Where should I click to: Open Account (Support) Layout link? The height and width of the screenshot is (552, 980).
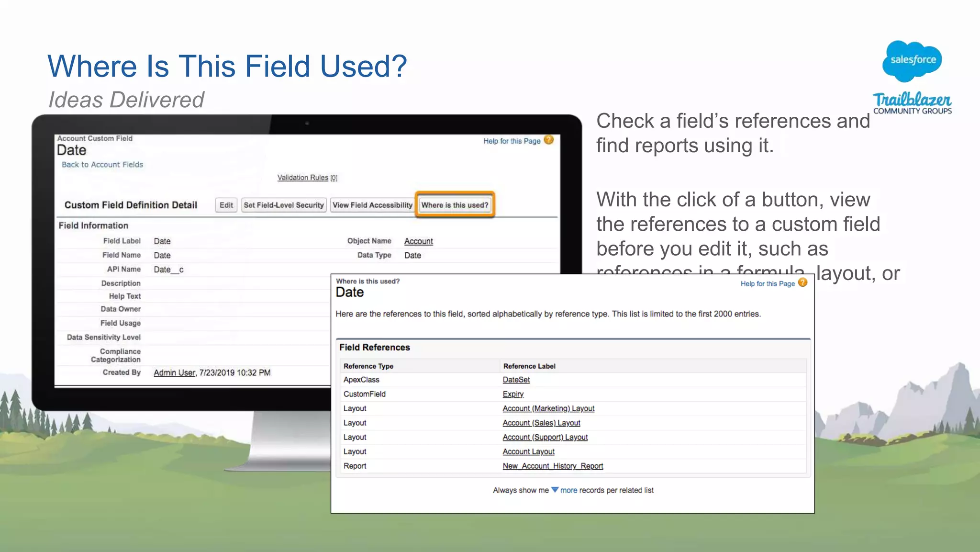545,437
